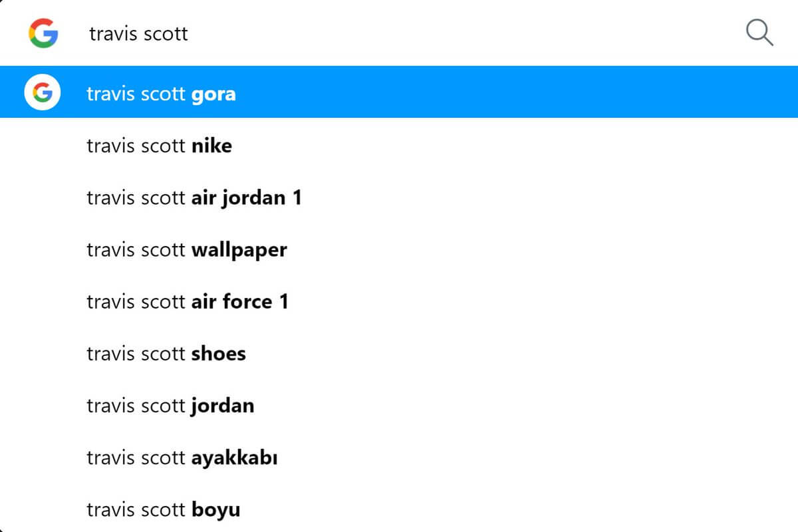
Task: Click inside the travis scott search field
Action: [x=399, y=33]
